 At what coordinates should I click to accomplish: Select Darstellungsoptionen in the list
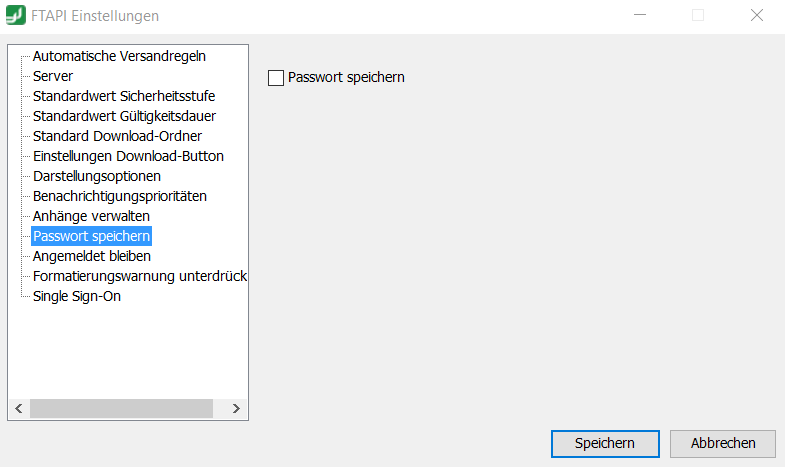97,176
